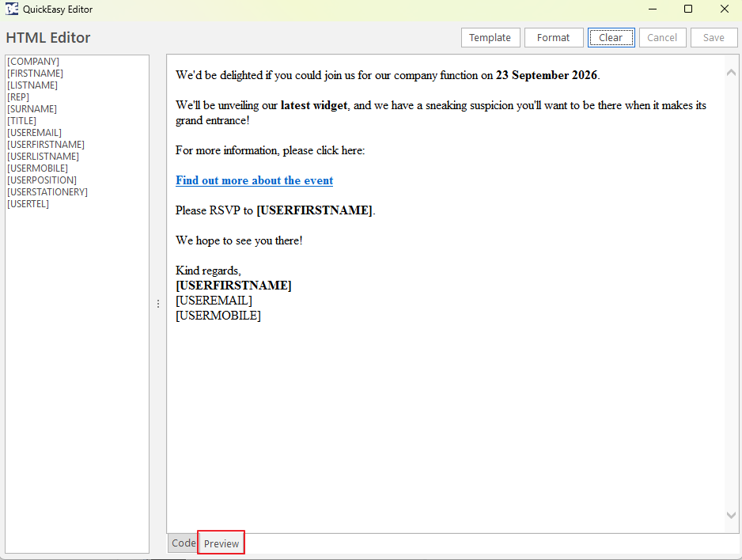
Task: Select the [USERMOBILE] list entry
Action: coord(37,168)
